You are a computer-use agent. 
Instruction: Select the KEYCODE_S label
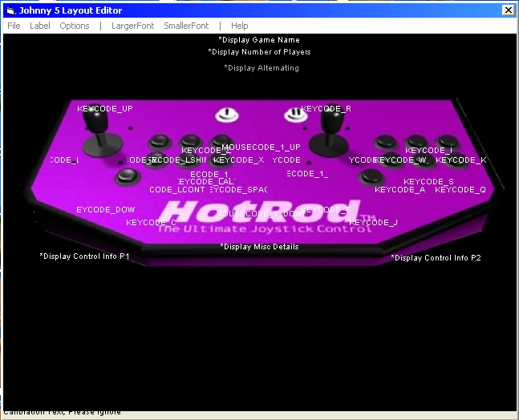pos(428,182)
